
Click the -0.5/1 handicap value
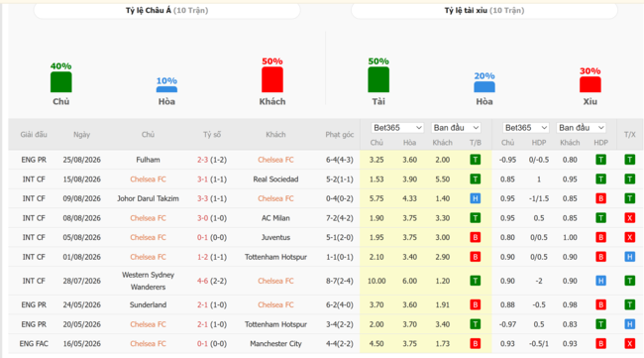[539, 343]
